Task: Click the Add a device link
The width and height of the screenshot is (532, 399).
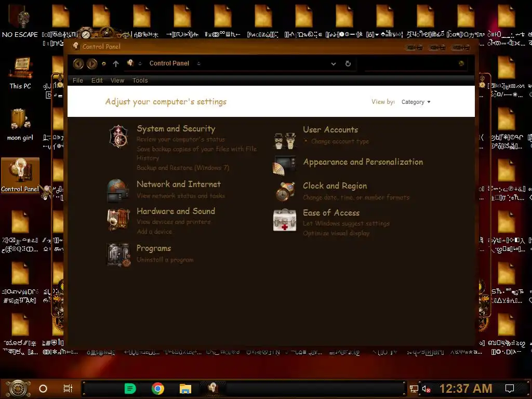Action: pyautogui.click(x=154, y=231)
